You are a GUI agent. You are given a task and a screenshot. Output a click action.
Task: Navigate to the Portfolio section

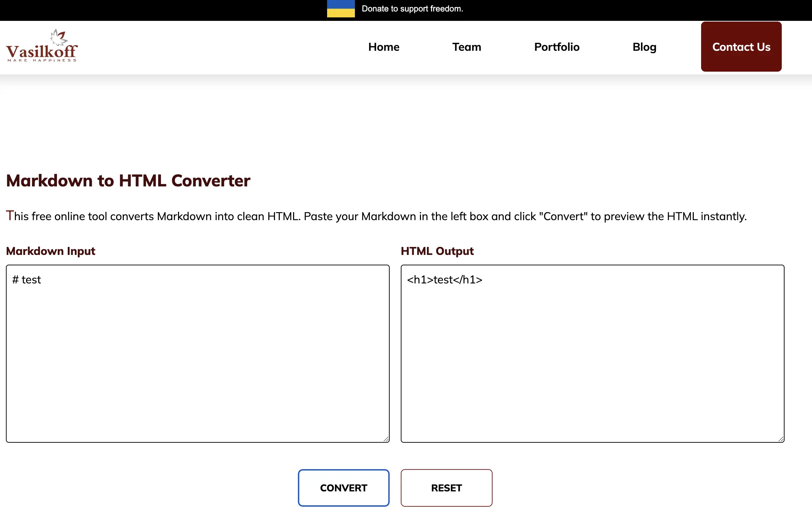point(557,47)
